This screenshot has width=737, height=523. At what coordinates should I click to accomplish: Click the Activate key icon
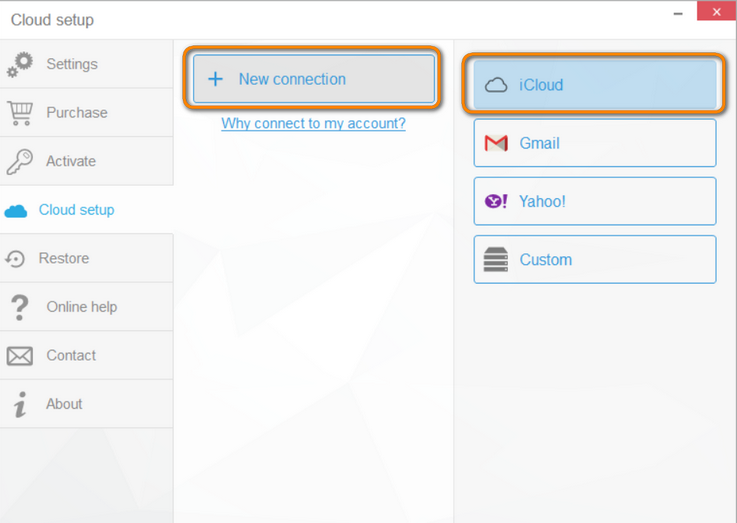(x=20, y=162)
